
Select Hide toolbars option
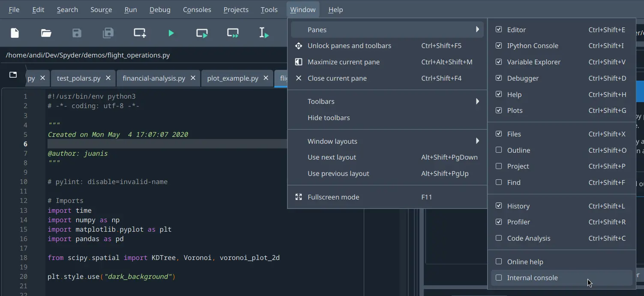pos(387,118)
